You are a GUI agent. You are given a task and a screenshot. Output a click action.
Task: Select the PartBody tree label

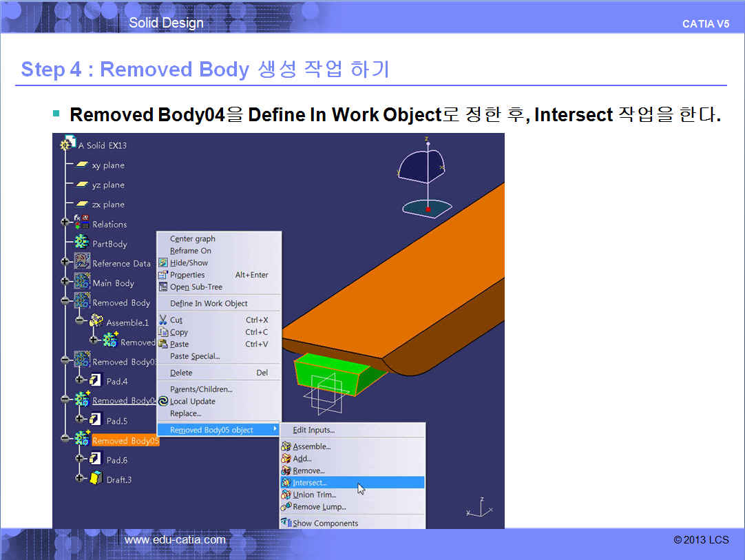(109, 244)
